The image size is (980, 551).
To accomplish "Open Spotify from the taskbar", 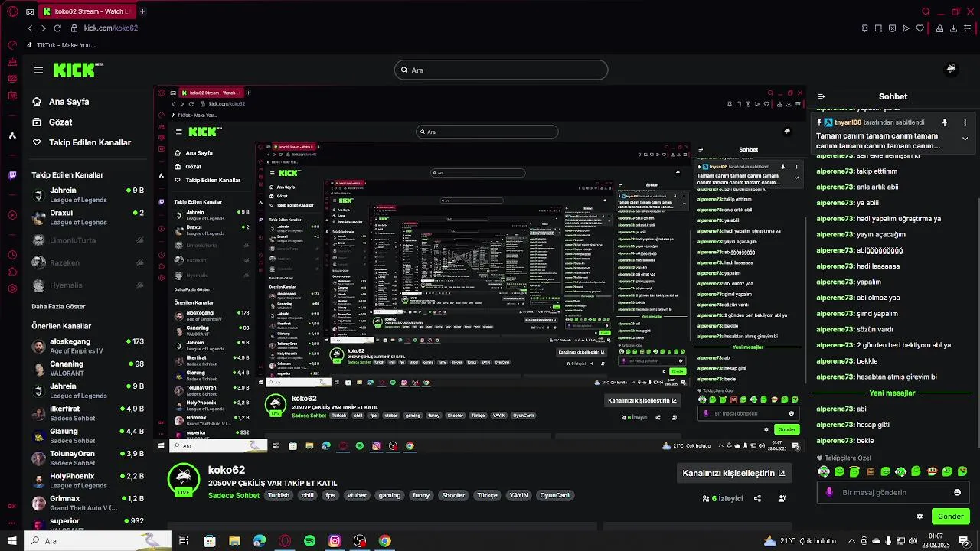I will (309, 541).
